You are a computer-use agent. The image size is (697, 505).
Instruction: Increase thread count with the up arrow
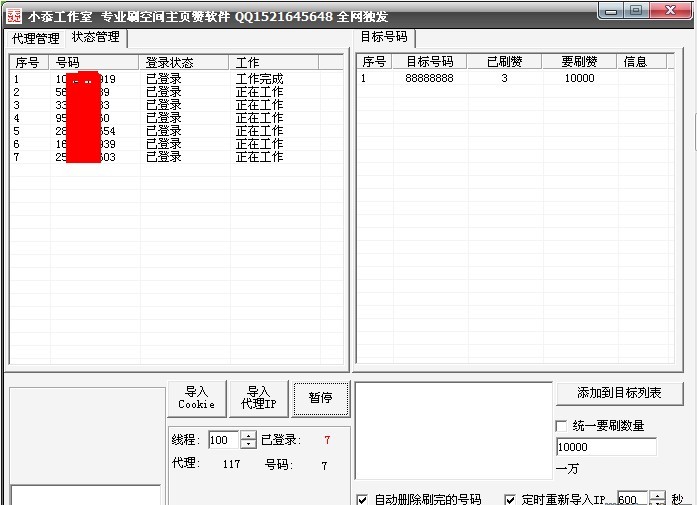(x=248, y=435)
